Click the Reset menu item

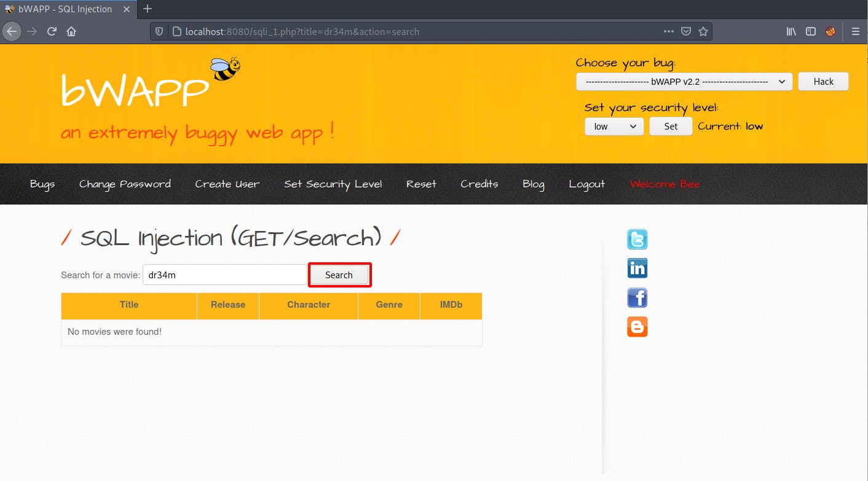[x=421, y=184]
